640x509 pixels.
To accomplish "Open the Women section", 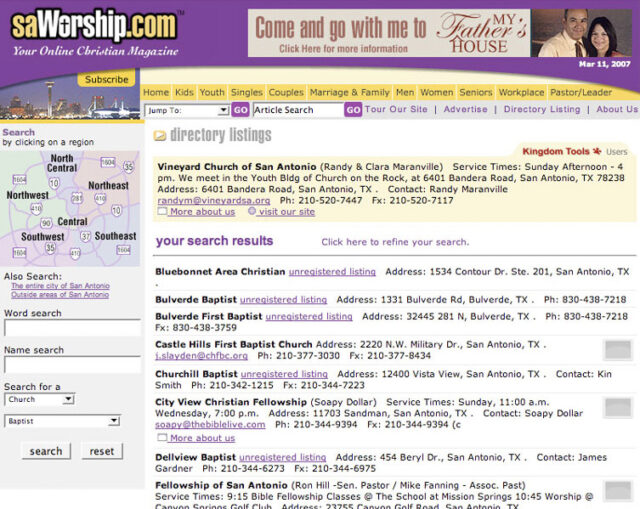I will (x=436, y=93).
